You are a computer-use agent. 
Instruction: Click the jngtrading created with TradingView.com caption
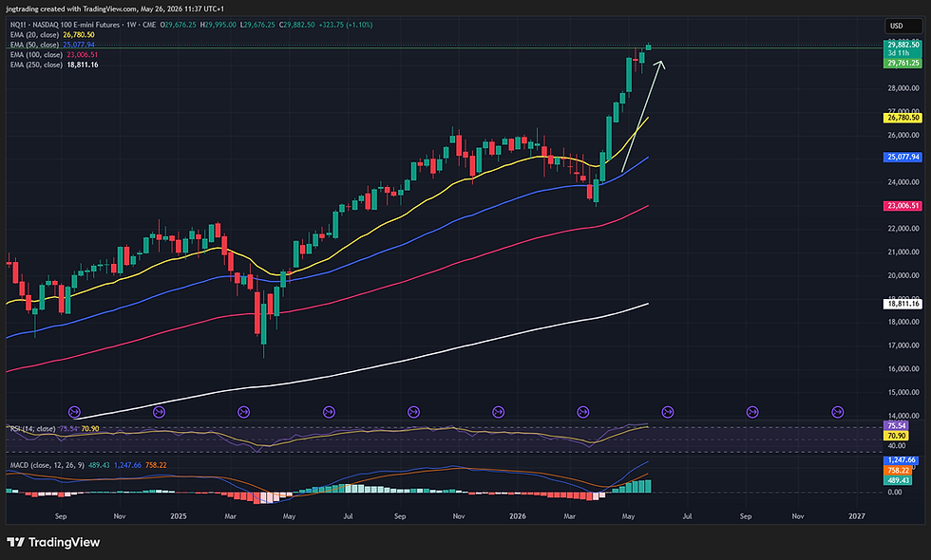point(115,9)
